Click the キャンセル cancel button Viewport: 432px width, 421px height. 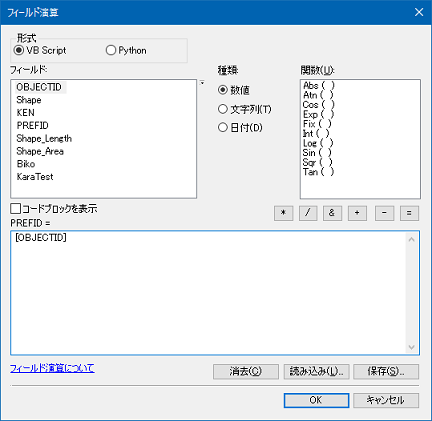click(386, 400)
